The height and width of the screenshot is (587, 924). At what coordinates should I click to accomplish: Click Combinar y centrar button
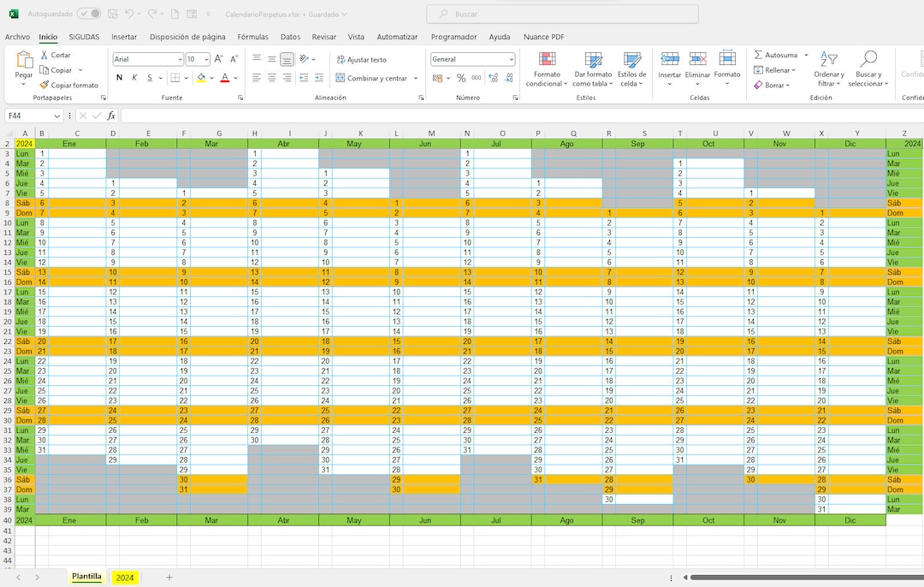(x=372, y=78)
